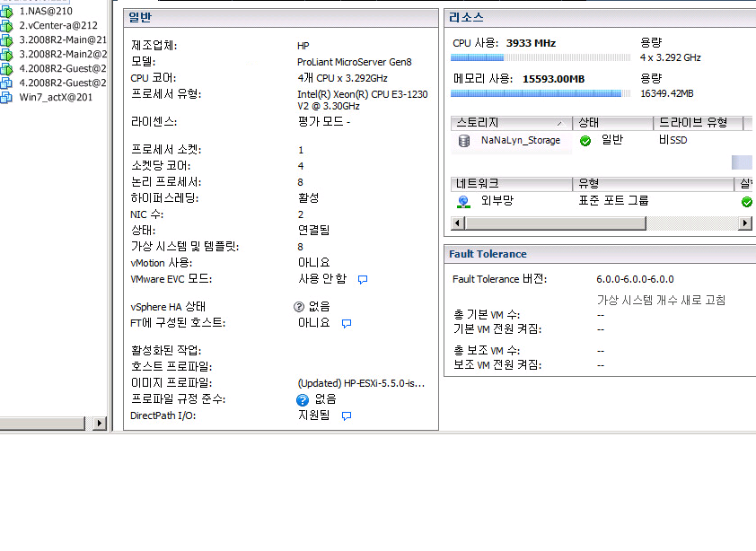Click the vSphere HA 상태 question mark icon
This screenshot has height=551, width=756.
tap(299, 307)
